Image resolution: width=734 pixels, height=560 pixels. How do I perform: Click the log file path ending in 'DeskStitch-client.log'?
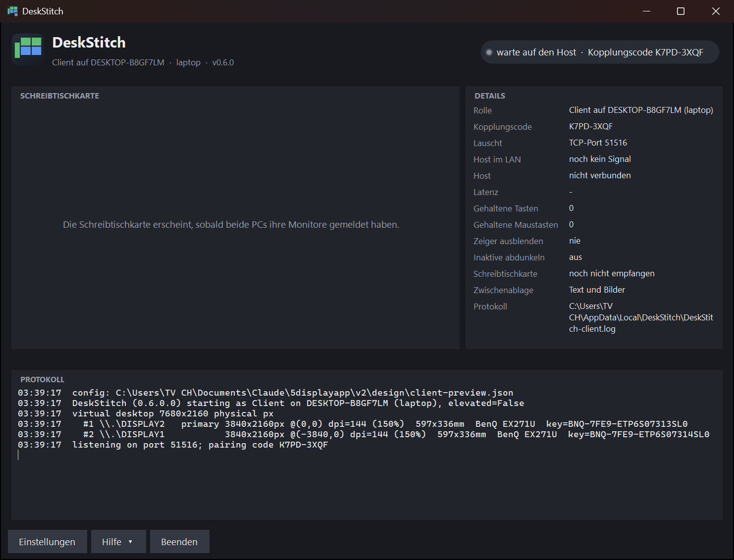coord(641,317)
